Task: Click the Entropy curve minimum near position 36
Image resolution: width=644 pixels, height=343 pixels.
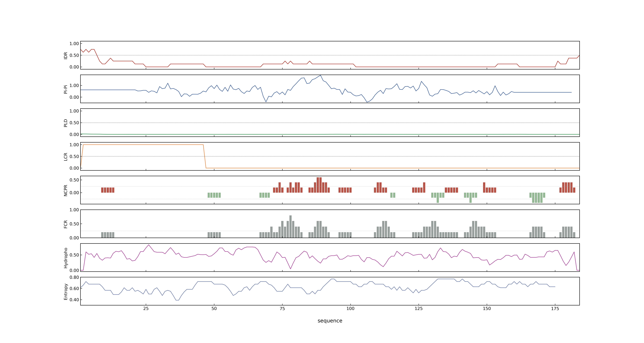Action: point(177,300)
